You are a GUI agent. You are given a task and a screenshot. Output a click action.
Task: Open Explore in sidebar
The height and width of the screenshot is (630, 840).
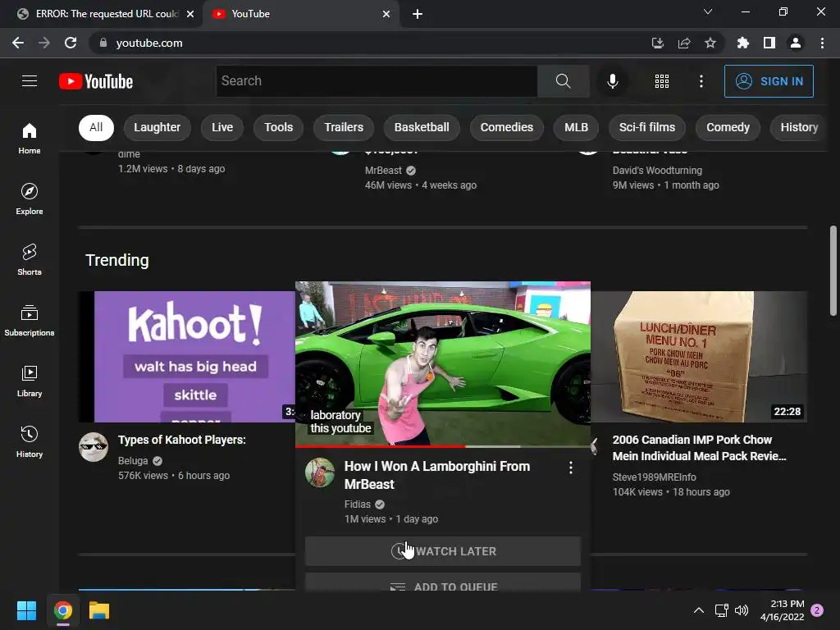click(x=30, y=199)
